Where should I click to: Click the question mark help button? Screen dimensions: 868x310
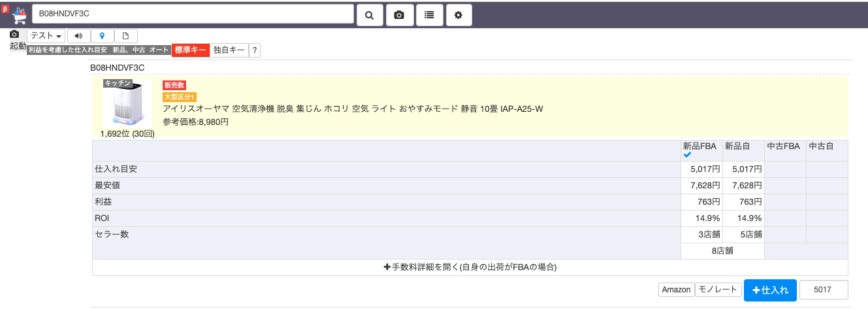(x=255, y=50)
